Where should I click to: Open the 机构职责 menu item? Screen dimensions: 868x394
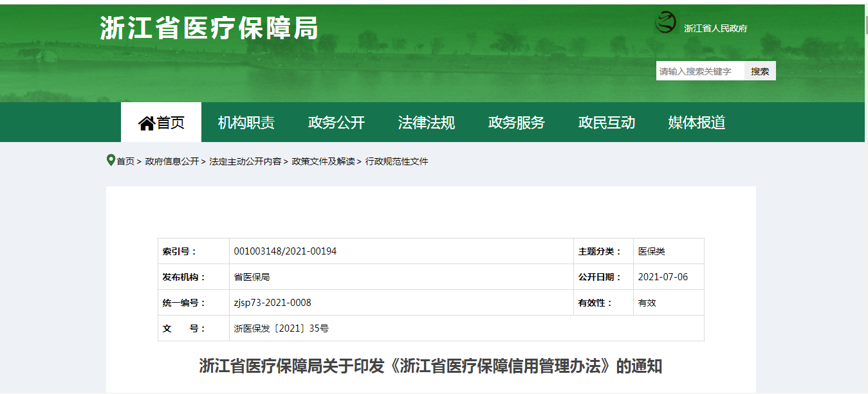[246, 123]
